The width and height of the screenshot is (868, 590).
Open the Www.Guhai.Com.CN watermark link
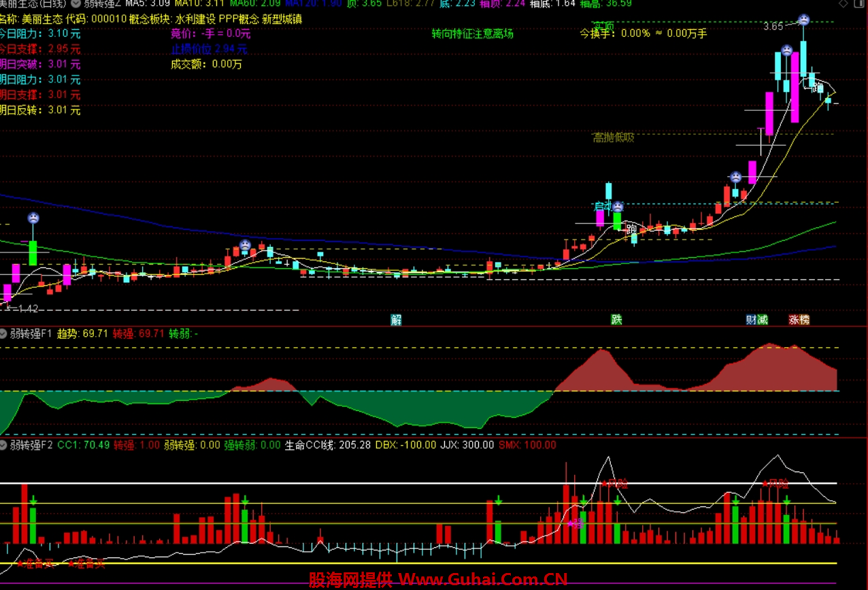pos(482,580)
